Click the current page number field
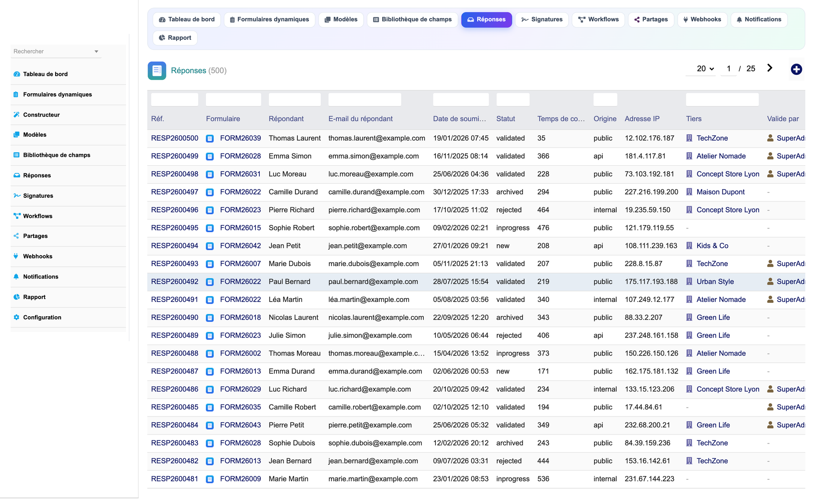Viewport: 814px width, 504px height. [x=729, y=69]
